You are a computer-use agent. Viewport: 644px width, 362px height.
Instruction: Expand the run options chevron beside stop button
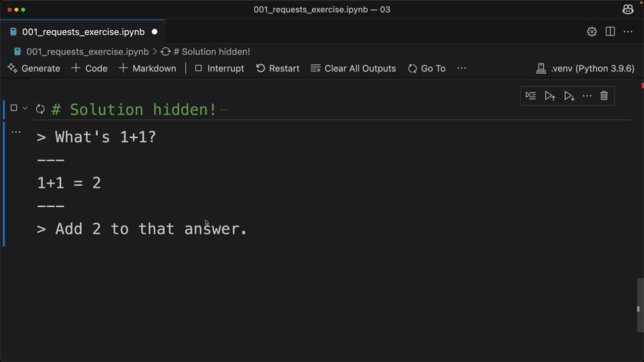click(25, 108)
